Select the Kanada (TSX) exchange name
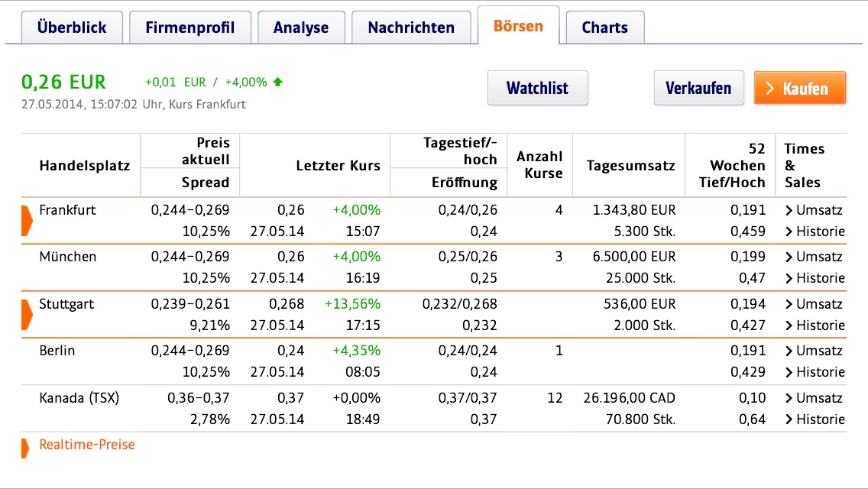The image size is (868, 489). (79, 398)
